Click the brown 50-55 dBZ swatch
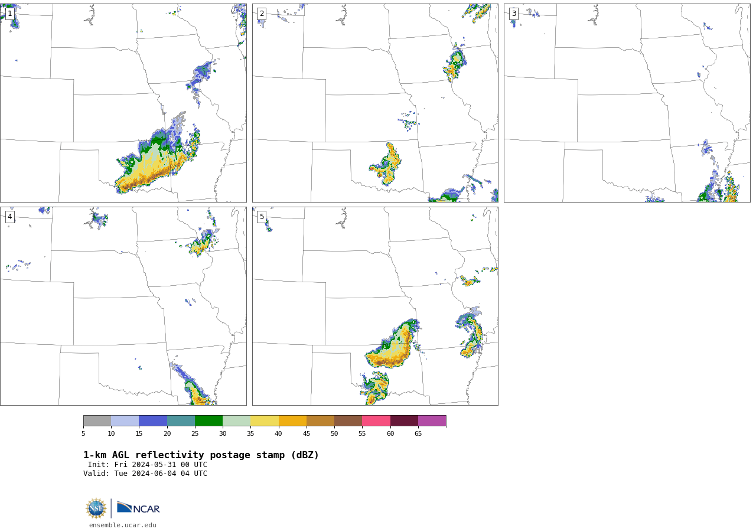 [x=348, y=421]
